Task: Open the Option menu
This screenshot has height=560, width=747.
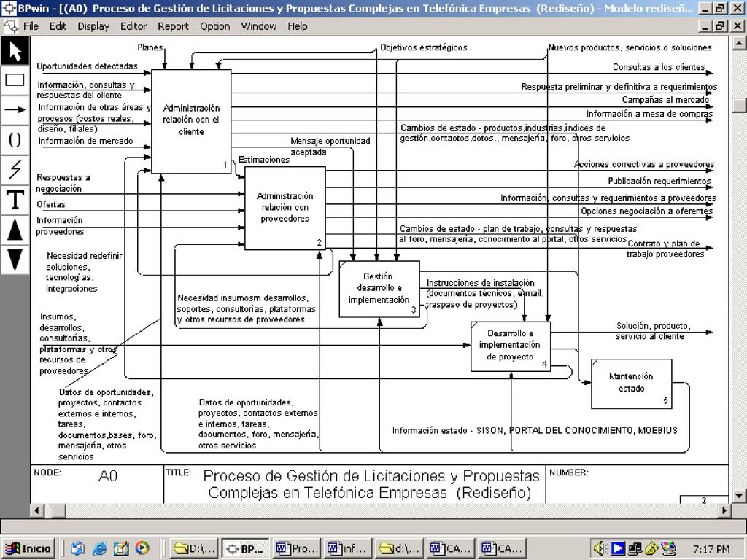Action: pyautogui.click(x=215, y=26)
